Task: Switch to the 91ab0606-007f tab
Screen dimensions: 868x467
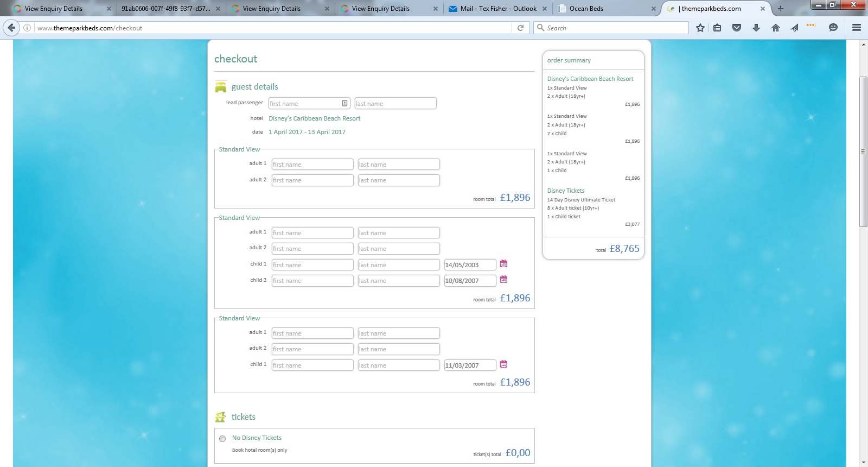Action: pyautogui.click(x=171, y=9)
